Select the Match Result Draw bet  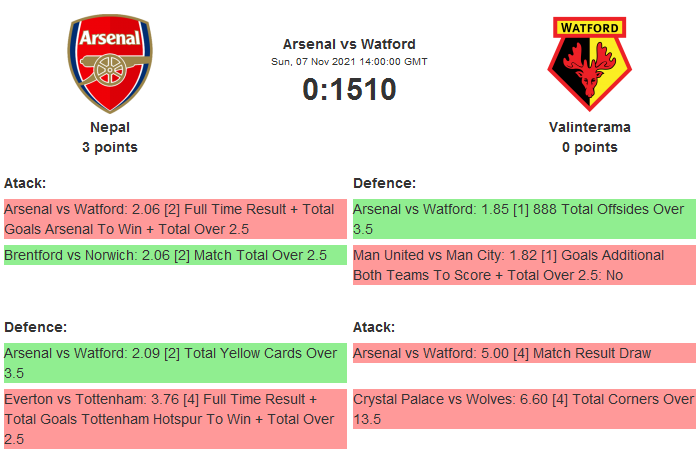pos(523,353)
